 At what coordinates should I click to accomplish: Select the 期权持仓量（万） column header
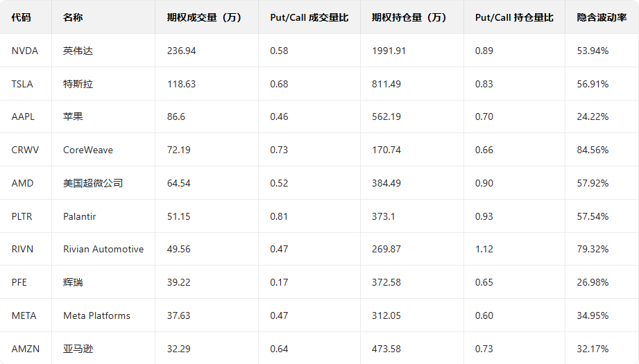(x=409, y=17)
